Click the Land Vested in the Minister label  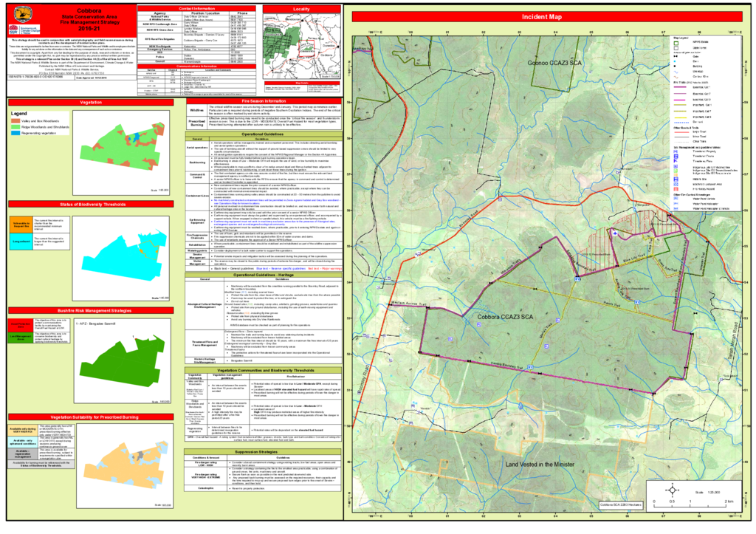540,464
